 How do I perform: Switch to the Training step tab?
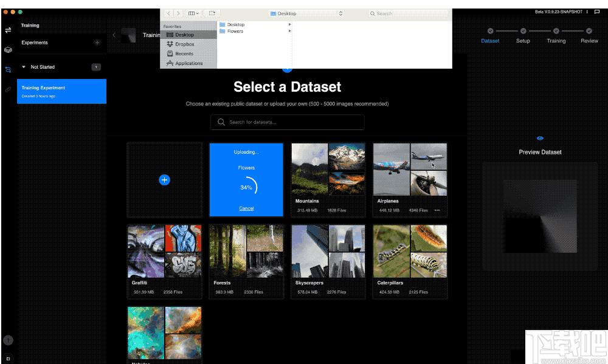tap(556, 41)
